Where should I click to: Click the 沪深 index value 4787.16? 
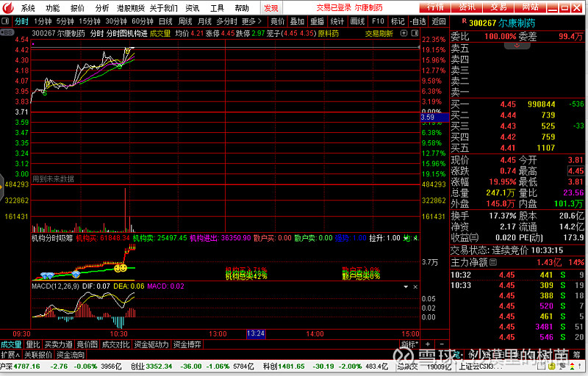coord(26,366)
